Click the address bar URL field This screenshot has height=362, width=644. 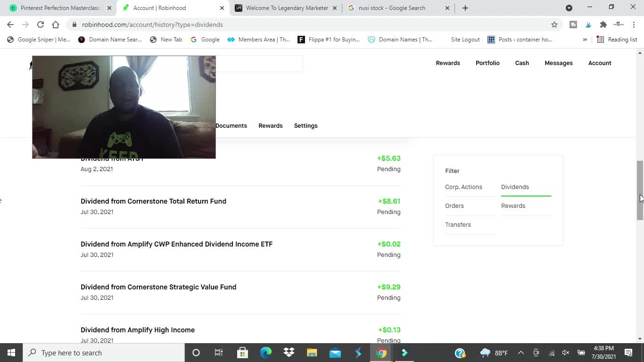tap(311, 25)
